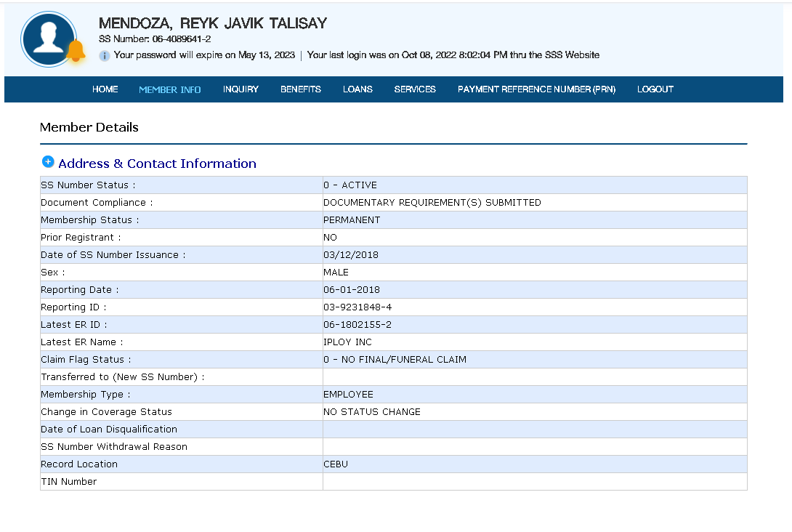Click the Address & Contact Information heading
Viewport: 792px width, 532px height.
pyautogui.click(x=157, y=164)
